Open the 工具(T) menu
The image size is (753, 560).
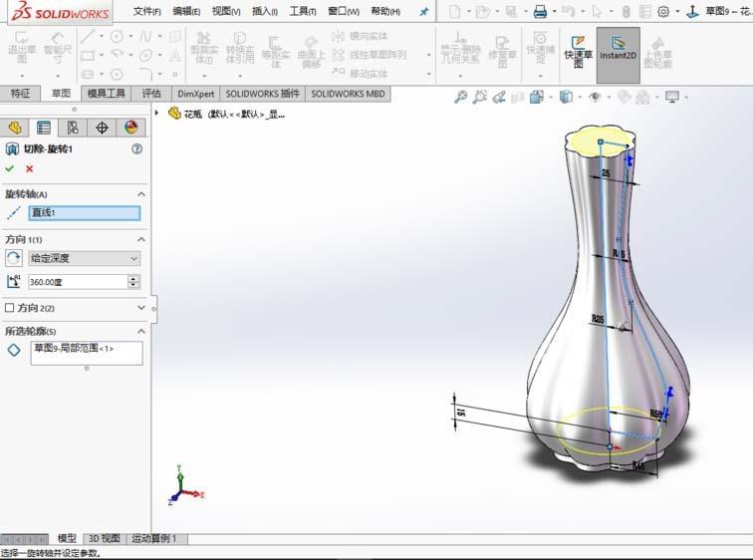pos(303,11)
